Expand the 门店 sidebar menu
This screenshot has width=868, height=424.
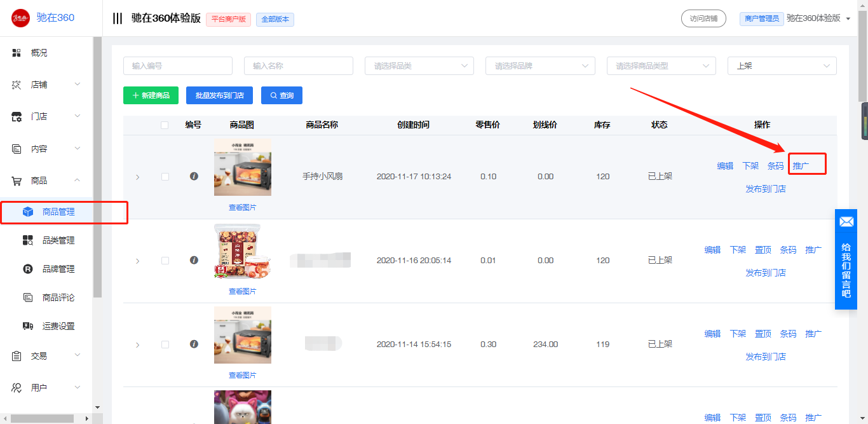point(78,116)
